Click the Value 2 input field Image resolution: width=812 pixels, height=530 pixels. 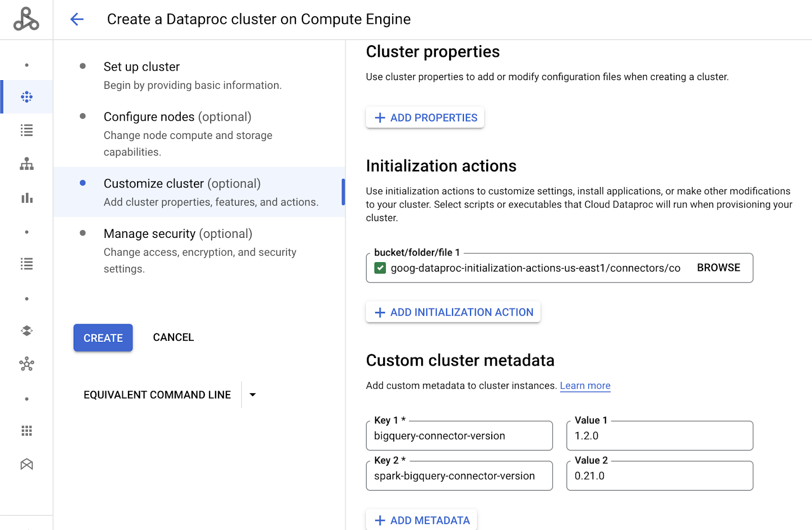point(660,476)
